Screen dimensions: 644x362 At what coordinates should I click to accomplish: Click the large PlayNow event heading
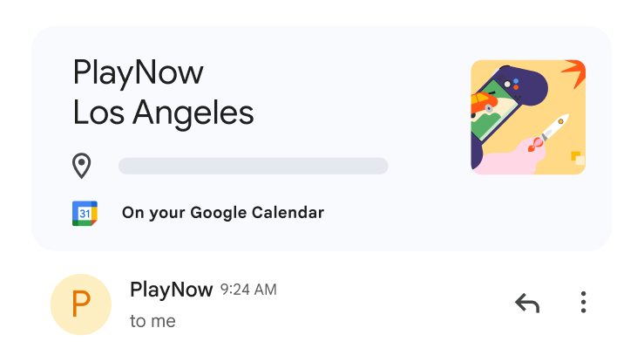click(x=138, y=72)
